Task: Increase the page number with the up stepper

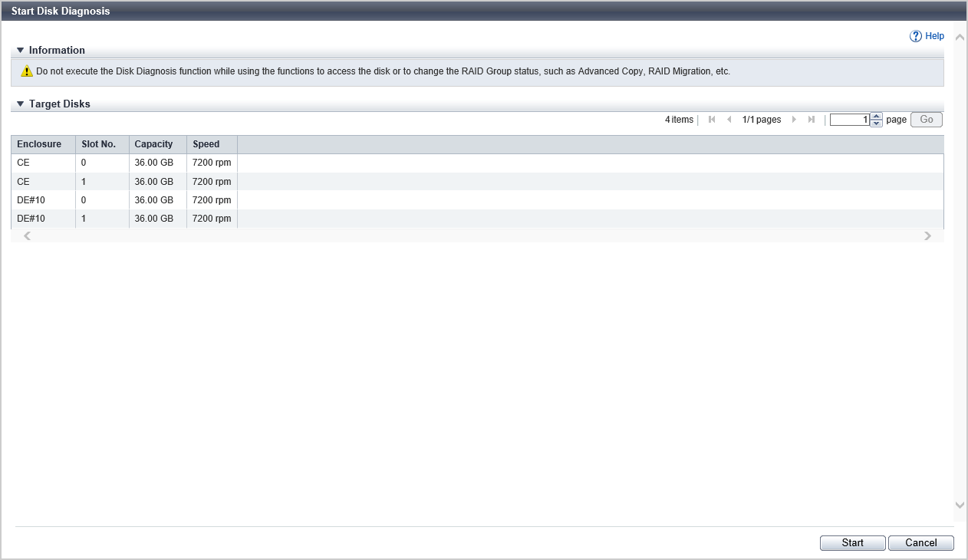Action: pyautogui.click(x=877, y=116)
